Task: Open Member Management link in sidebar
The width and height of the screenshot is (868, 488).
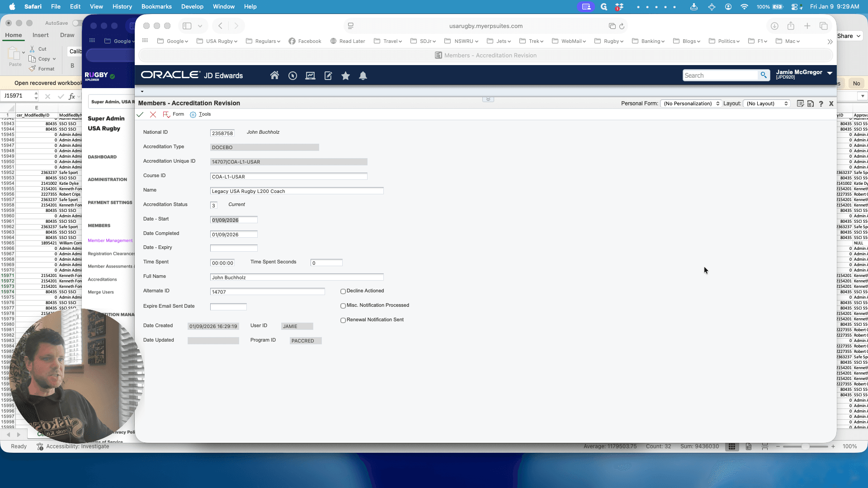Action: (110, 240)
